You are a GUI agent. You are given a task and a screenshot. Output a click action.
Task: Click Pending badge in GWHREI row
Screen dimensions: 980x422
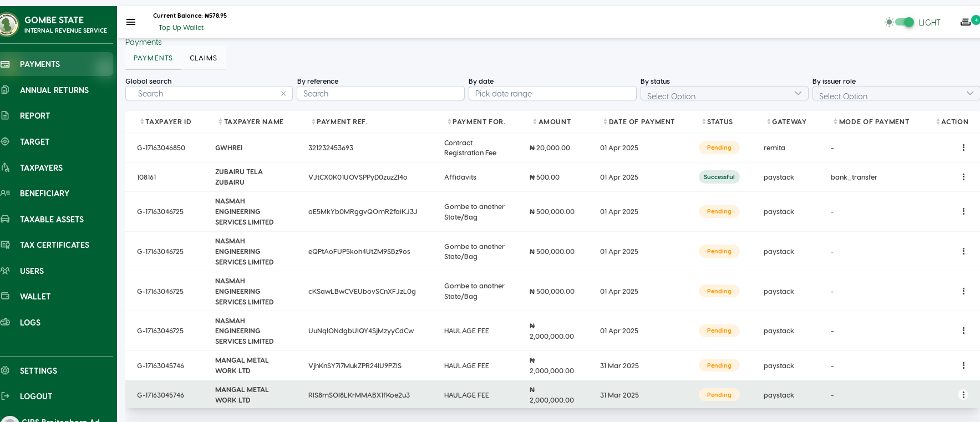point(719,148)
